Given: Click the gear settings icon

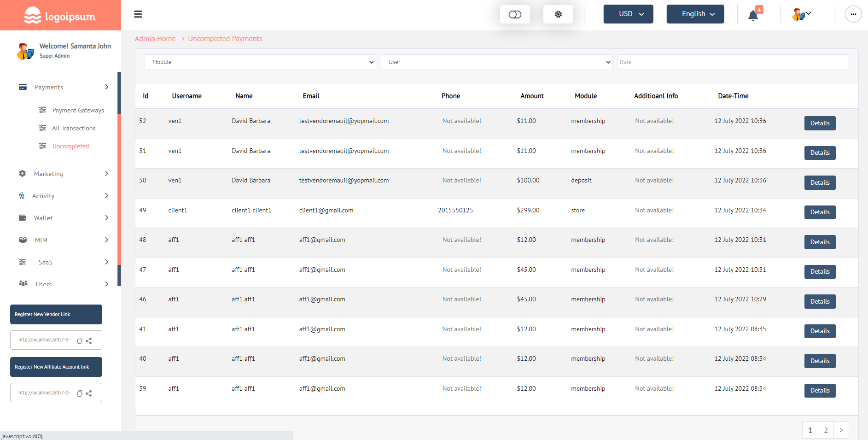Looking at the screenshot, I should click(x=558, y=14).
